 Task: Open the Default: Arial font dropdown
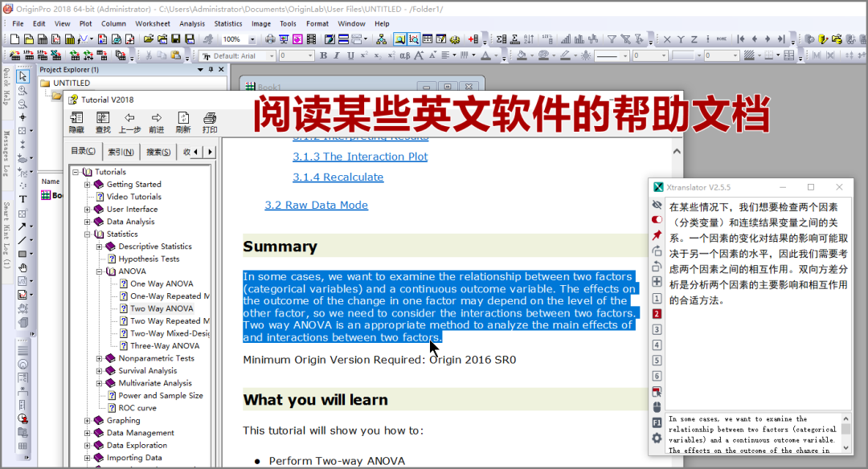272,56
